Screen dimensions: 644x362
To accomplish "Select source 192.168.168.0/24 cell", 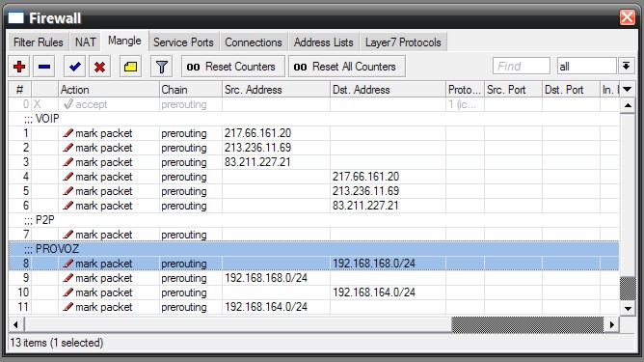I will (x=276, y=278).
